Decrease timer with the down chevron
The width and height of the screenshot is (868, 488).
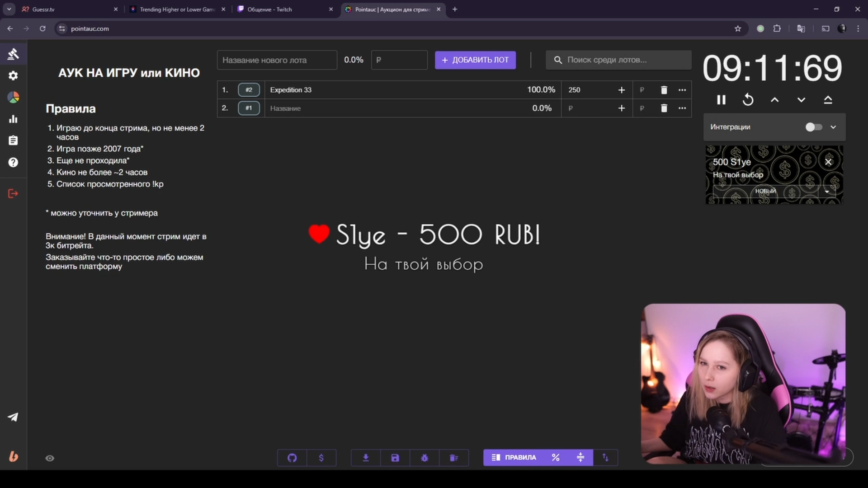tap(801, 100)
